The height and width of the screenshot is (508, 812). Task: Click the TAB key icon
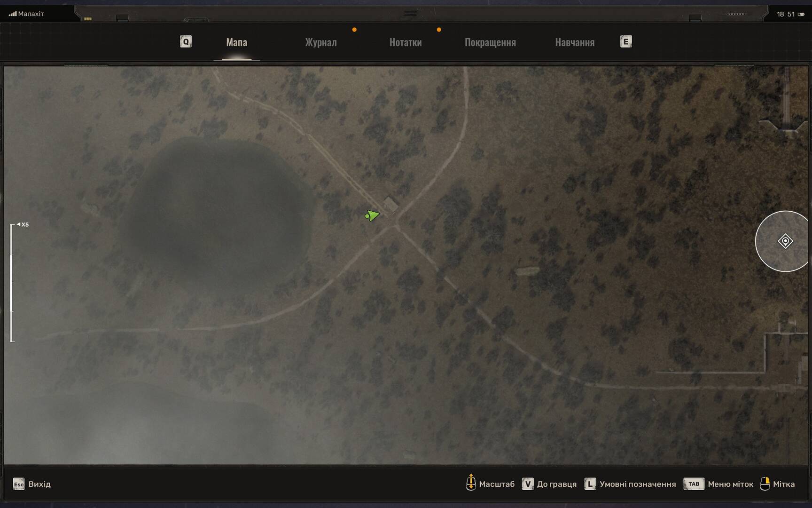point(694,484)
